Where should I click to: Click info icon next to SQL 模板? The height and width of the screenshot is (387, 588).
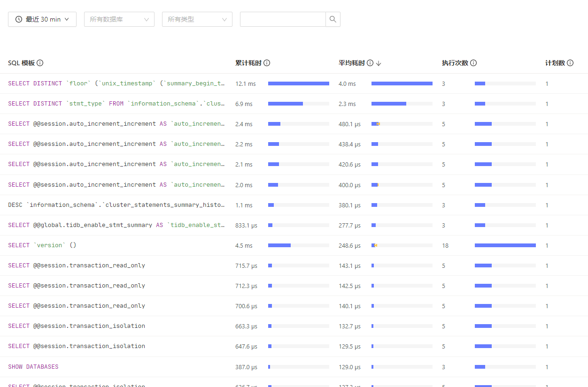(40, 63)
